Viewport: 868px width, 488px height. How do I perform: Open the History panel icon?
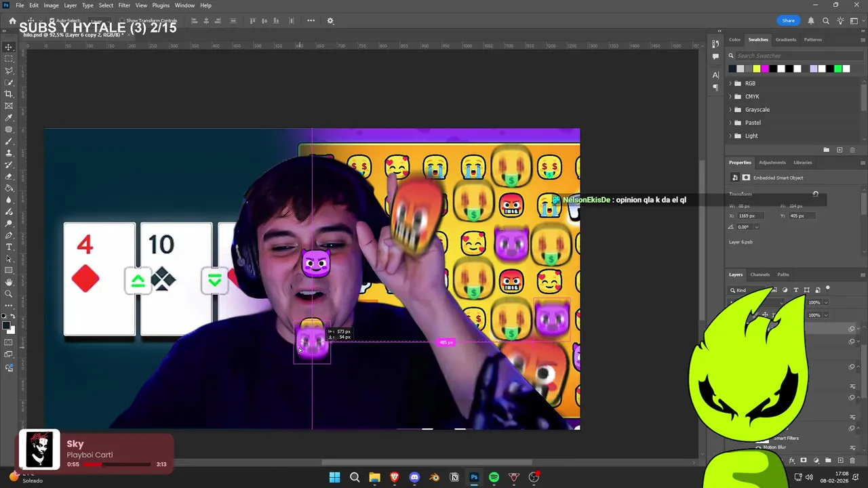(715, 44)
